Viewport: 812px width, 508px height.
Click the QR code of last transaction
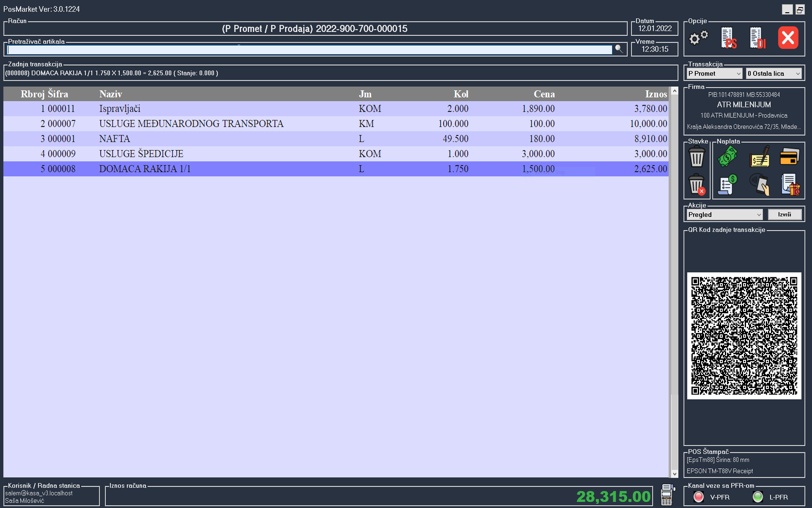coord(744,336)
